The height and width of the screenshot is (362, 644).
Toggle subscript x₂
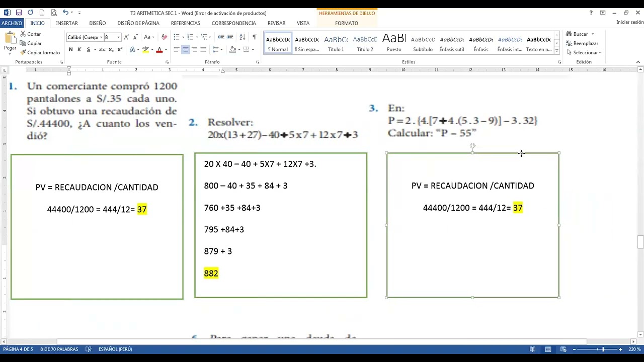(111, 49)
